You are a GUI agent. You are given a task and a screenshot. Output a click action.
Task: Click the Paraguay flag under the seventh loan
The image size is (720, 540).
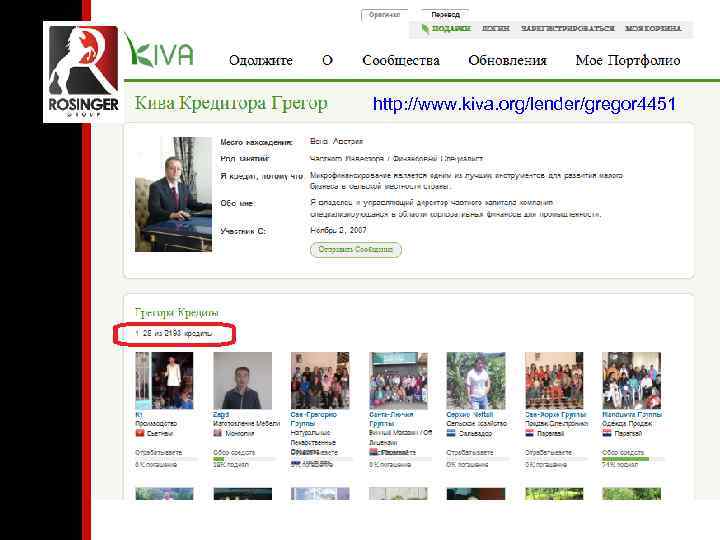coord(607,433)
